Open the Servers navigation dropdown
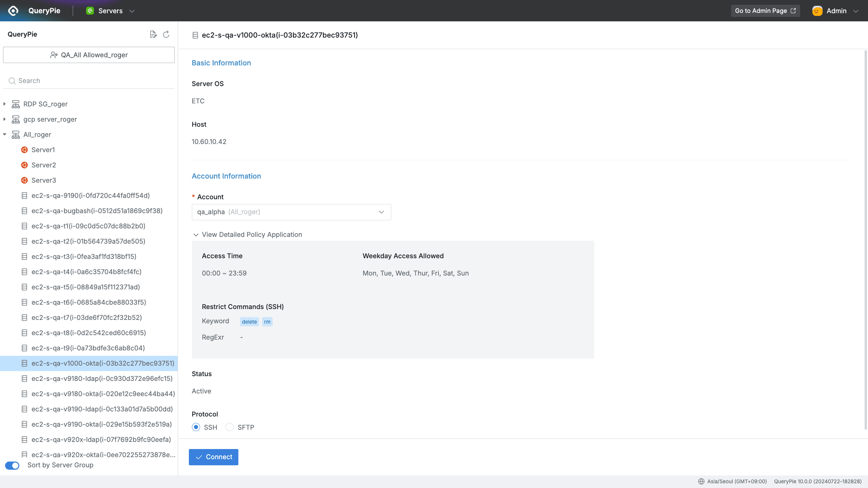Image resolution: width=868 pixels, height=488 pixels. (132, 11)
